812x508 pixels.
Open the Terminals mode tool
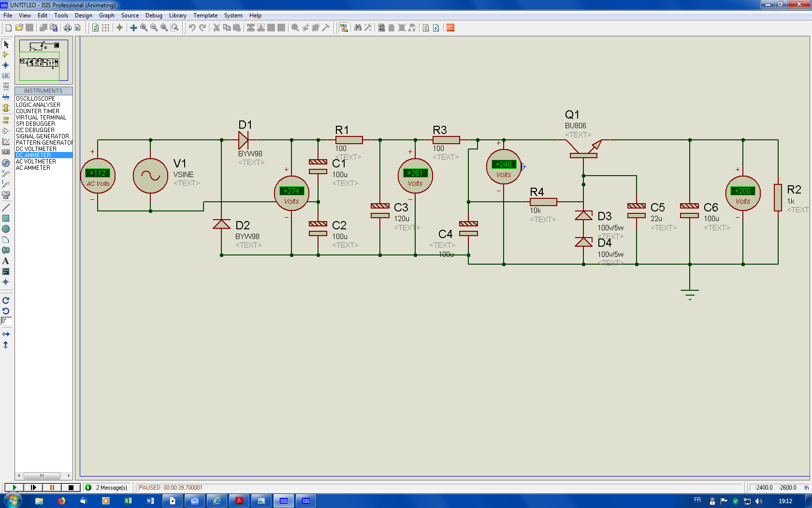6,120
